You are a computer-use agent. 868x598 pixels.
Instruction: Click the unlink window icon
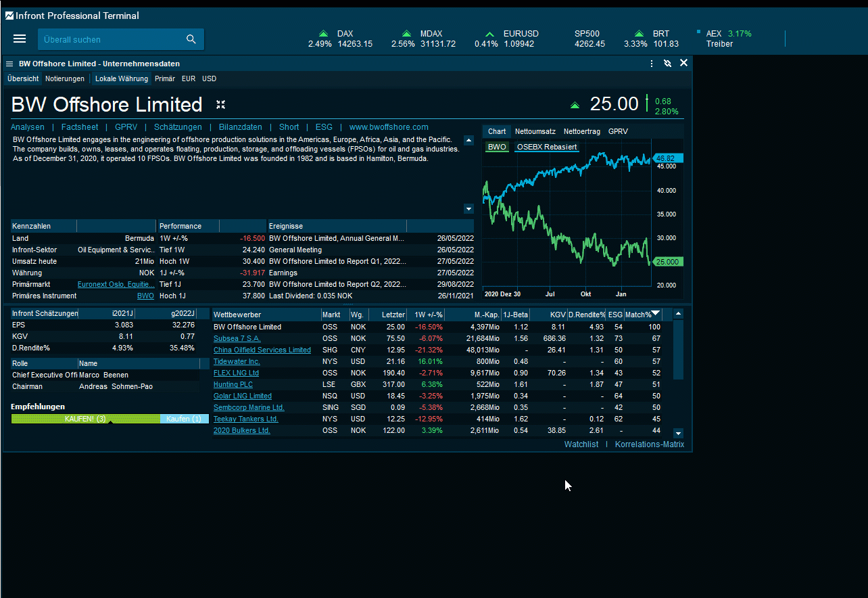point(668,64)
